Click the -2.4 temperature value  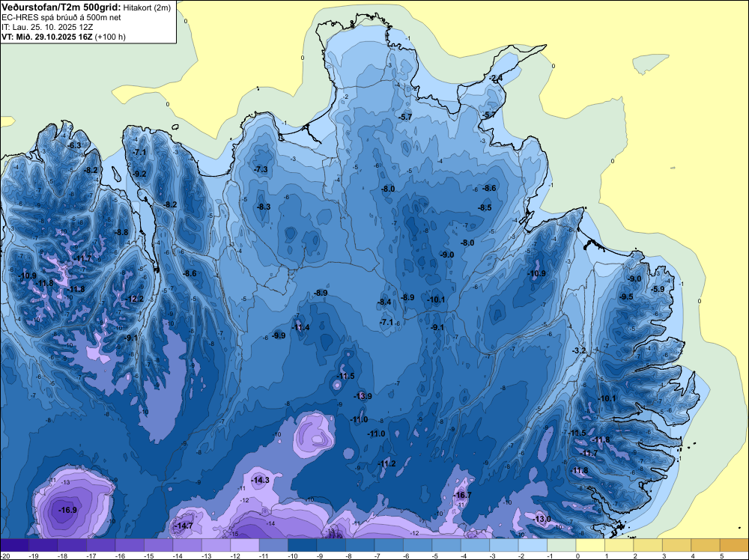coord(495,78)
